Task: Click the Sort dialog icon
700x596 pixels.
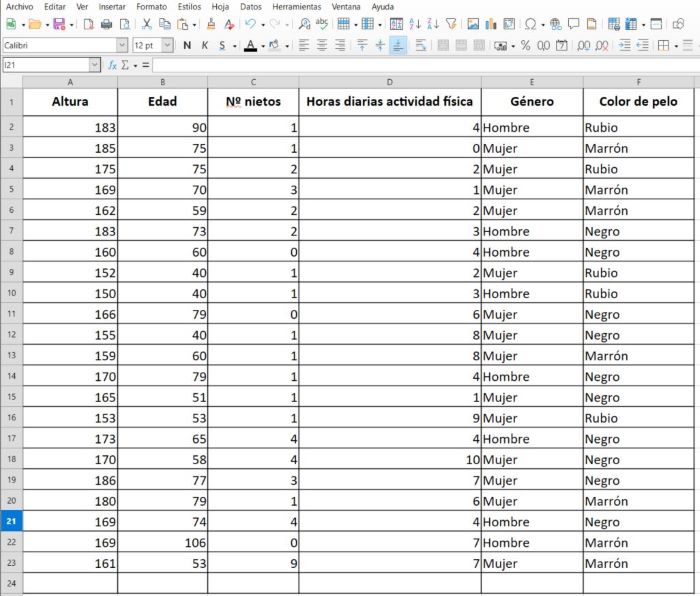Action: click(x=396, y=24)
